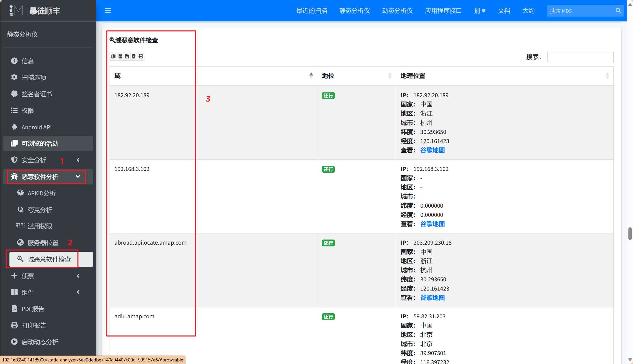
Task: Export table as PDF icon
Action: pyautogui.click(x=134, y=56)
